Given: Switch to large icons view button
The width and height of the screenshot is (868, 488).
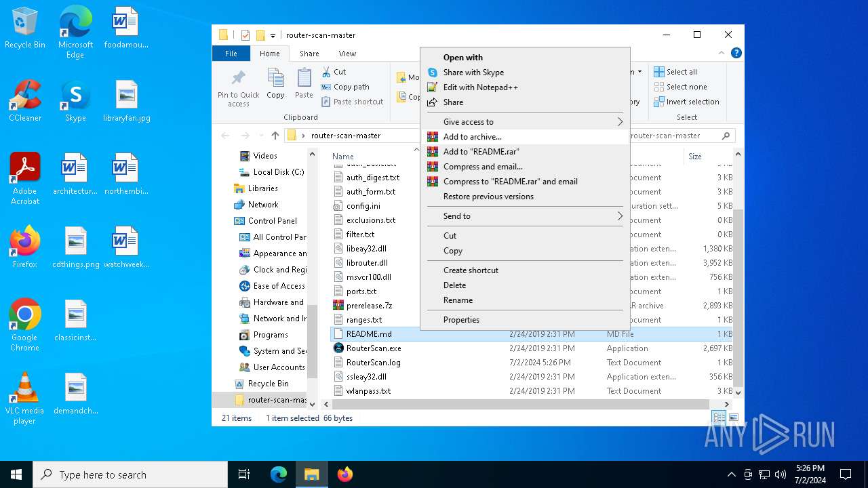Looking at the screenshot, I should (x=733, y=418).
